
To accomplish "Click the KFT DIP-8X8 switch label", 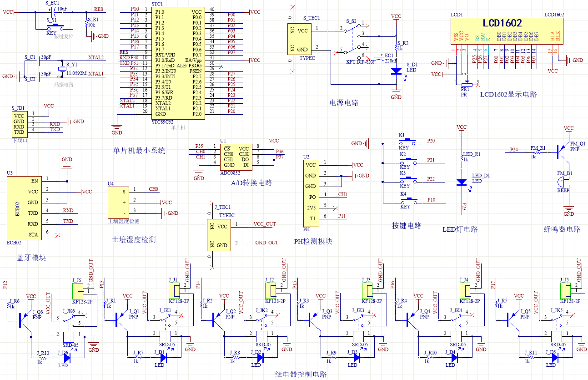I will (360, 62).
